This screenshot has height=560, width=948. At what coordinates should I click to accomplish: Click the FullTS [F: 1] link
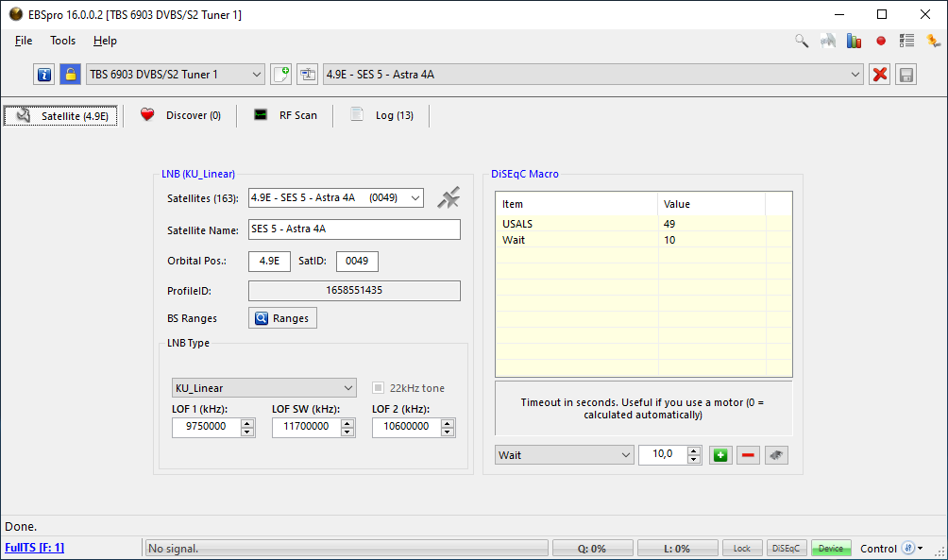pos(34,549)
